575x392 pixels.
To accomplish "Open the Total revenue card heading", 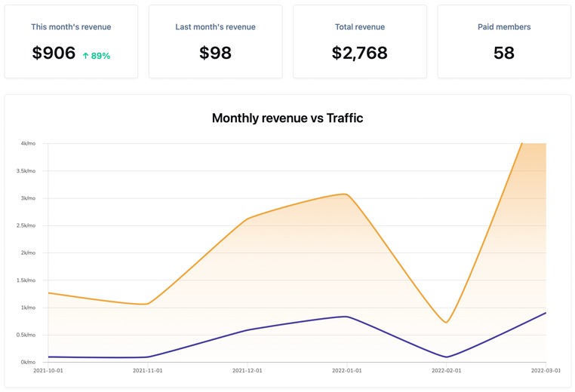I will 360,26.
